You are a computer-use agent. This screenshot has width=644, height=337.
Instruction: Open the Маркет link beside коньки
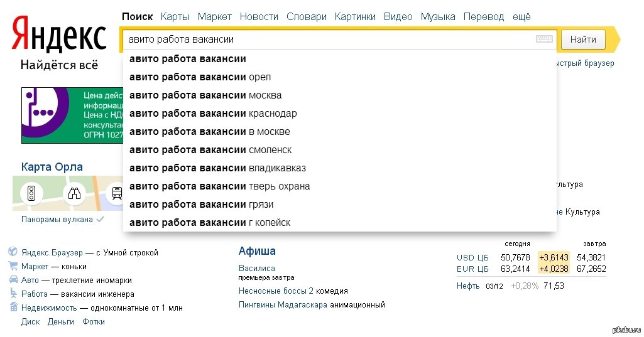point(35,267)
